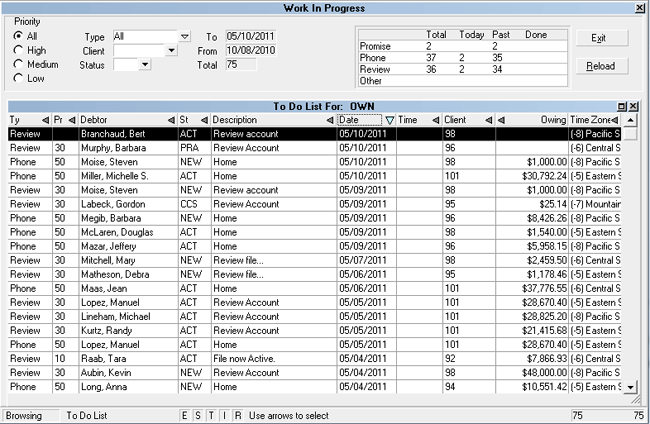Click scrollbar up arrow of list
Viewport: 650px width, 424px height.
pos(631,121)
